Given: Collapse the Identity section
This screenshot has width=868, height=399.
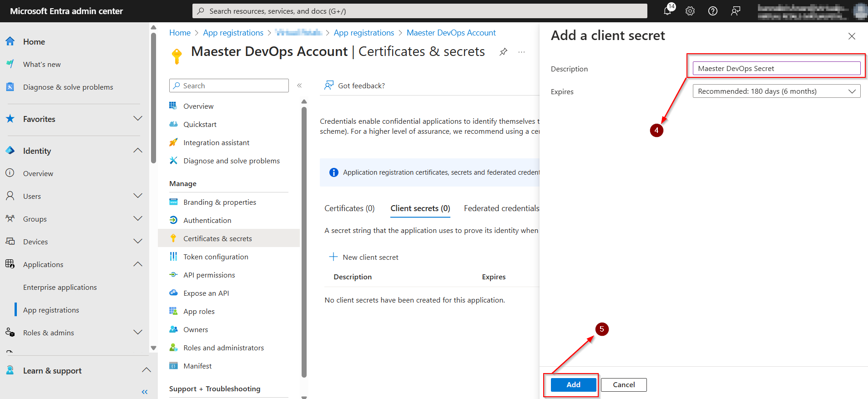Looking at the screenshot, I should pos(138,151).
